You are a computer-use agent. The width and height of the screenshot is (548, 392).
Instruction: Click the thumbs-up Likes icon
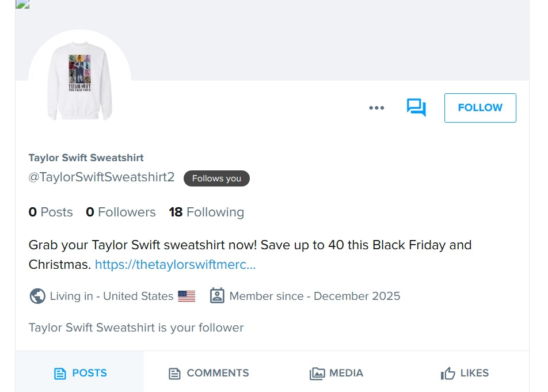coord(448,374)
